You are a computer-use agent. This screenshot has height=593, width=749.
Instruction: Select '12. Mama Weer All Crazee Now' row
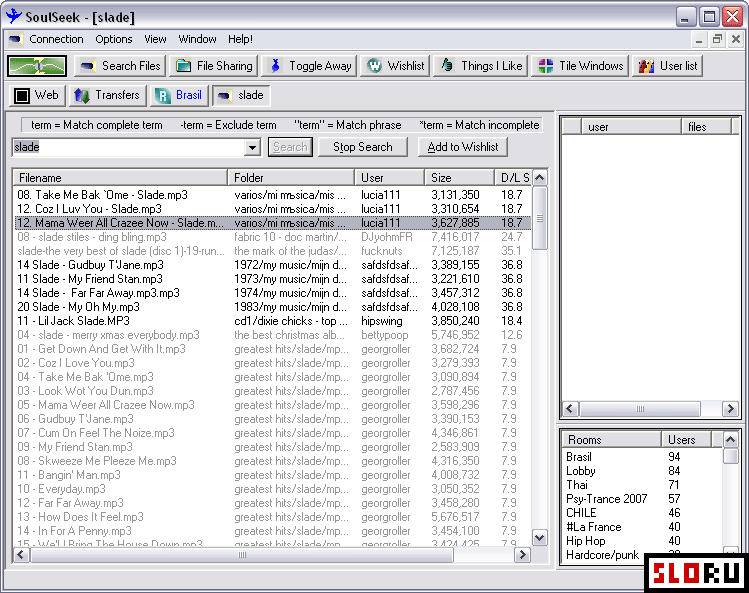coord(272,223)
